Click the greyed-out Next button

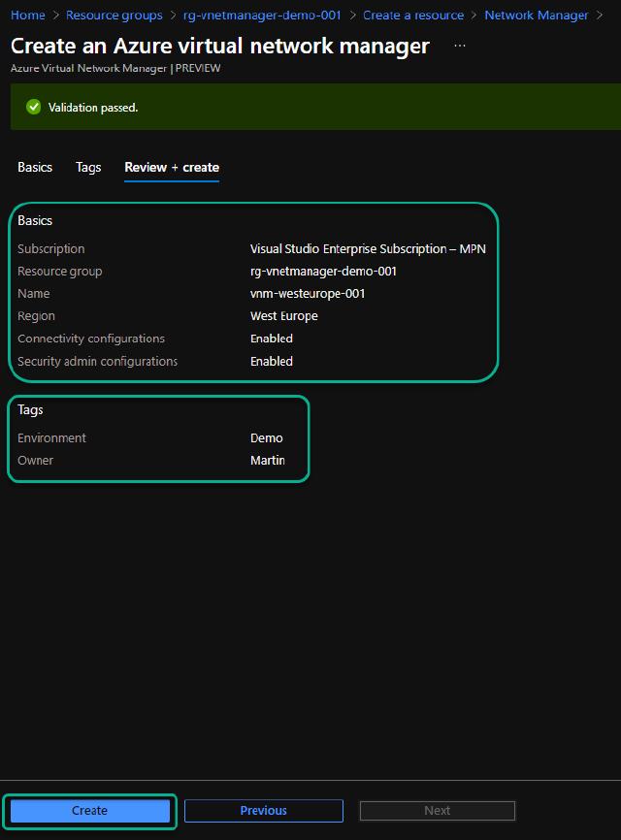[x=437, y=811]
